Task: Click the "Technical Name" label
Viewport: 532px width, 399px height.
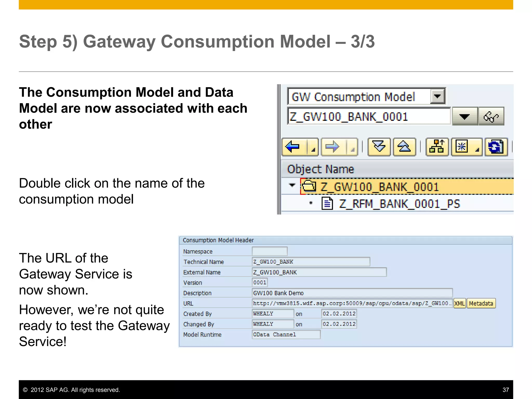Action: (x=204, y=262)
